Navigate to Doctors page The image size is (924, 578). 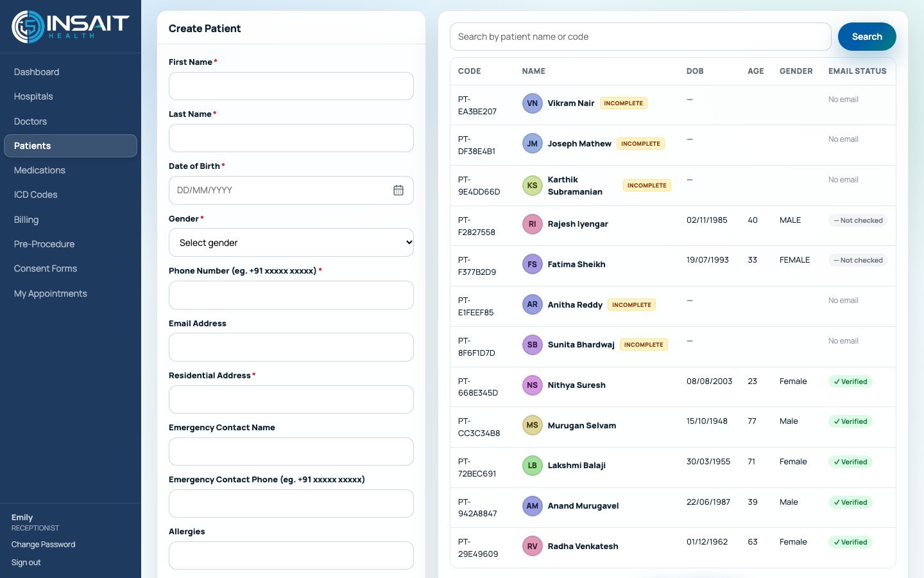pos(71,121)
